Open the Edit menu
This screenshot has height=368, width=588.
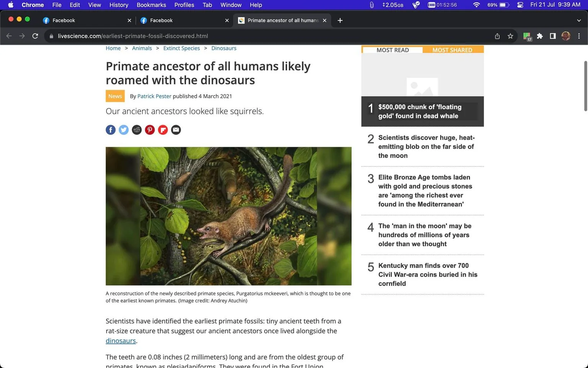[75, 5]
